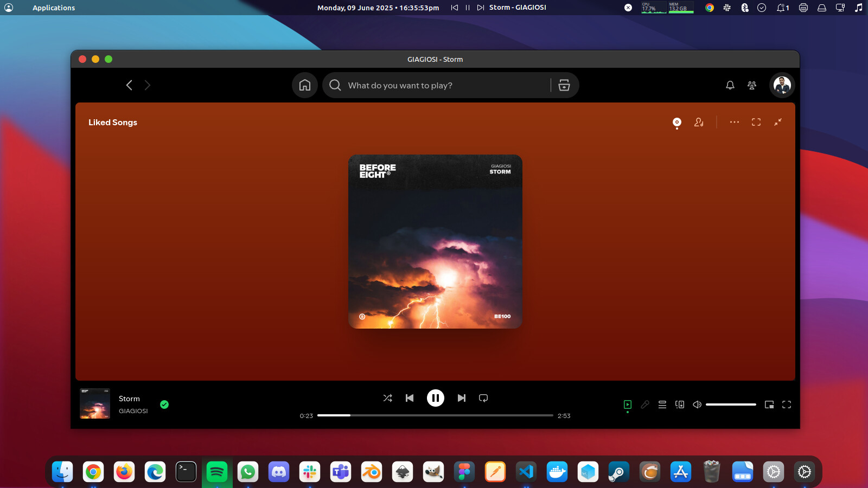Click the search magnifier icon

(x=335, y=85)
